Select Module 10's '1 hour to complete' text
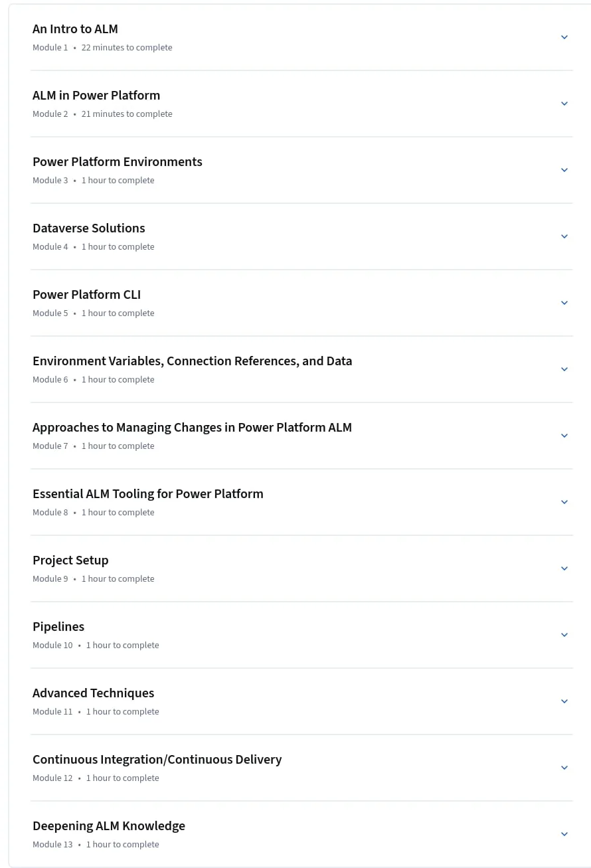Viewport: 591px width, 868px height. tap(123, 646)
